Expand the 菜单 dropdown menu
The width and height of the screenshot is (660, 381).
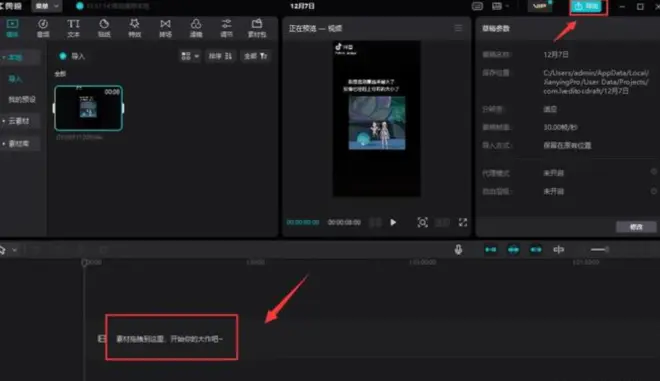tap(46, 6)
